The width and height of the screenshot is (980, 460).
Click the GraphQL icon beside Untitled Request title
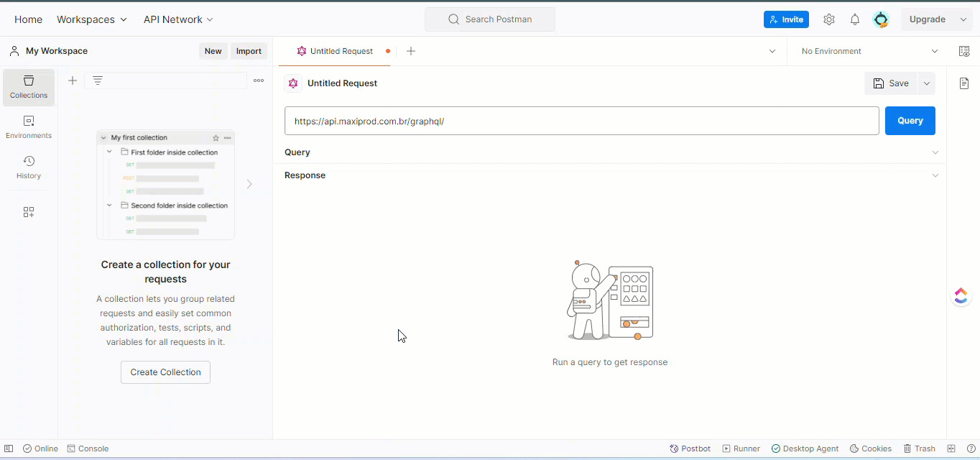293,83
